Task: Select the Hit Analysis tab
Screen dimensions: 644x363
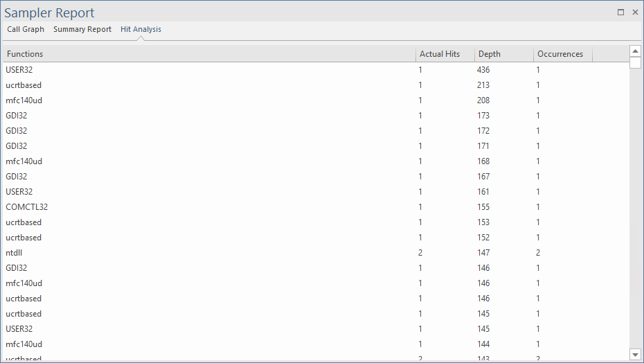Action: [x=141, y=30]
